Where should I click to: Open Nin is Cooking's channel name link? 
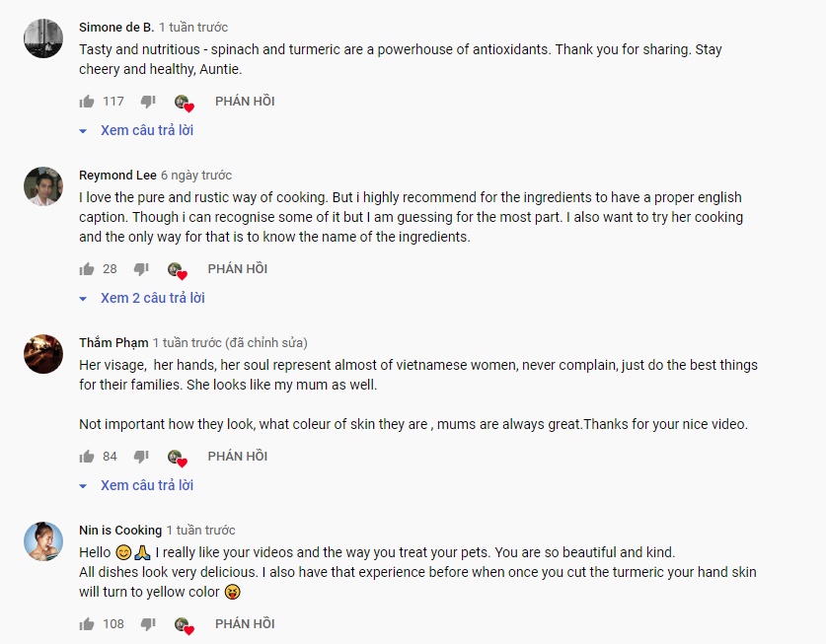pos(120,530)
